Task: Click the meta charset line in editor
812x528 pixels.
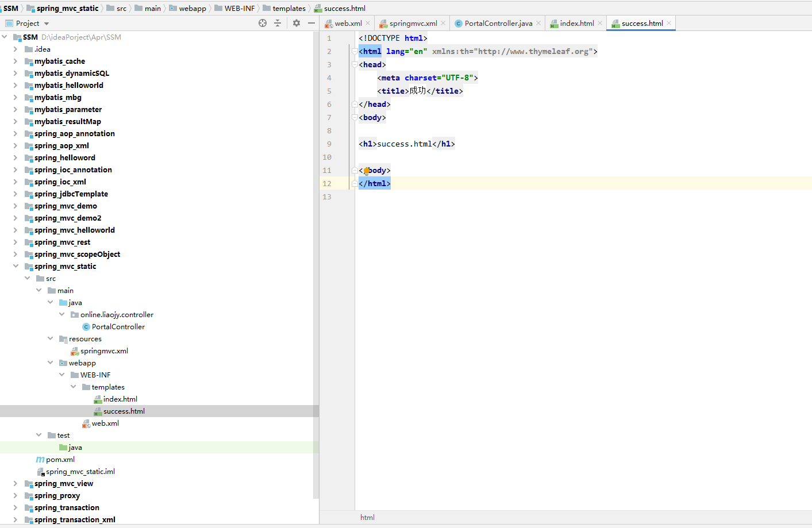Action: click(x=428, y=78)
